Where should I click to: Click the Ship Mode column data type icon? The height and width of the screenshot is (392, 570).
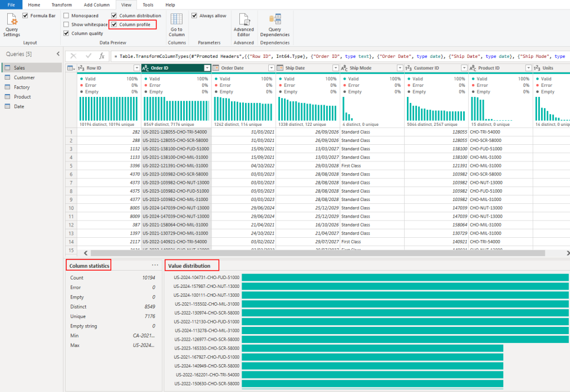click(x=344, y=68)
